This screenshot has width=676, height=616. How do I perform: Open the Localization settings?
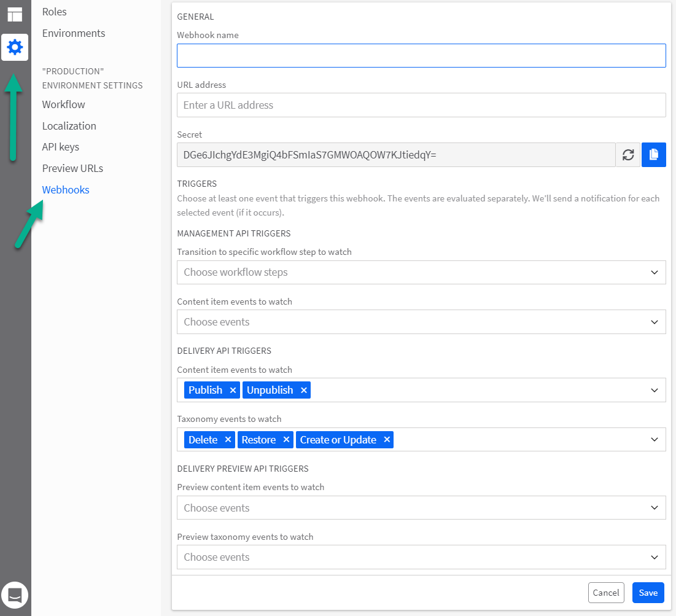(69, 126)
